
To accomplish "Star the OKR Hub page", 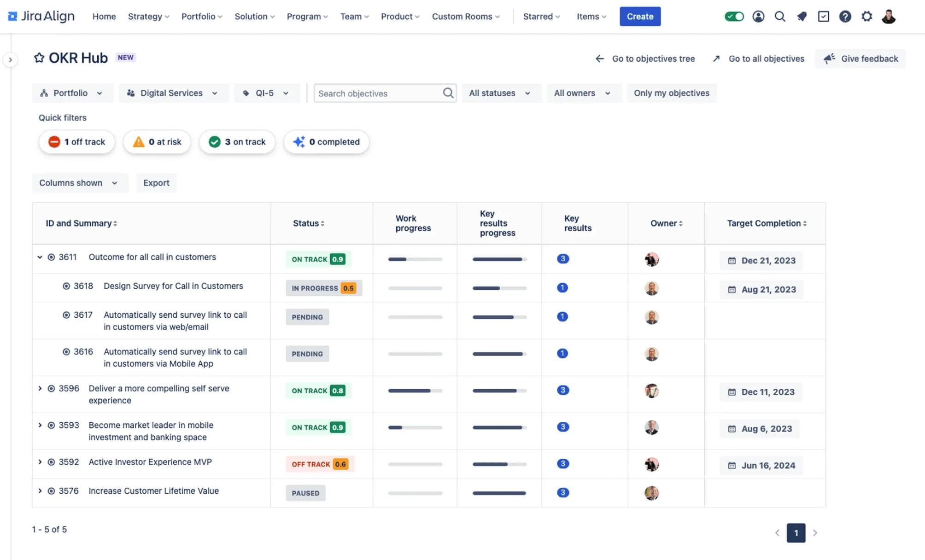I will point(39,58).
